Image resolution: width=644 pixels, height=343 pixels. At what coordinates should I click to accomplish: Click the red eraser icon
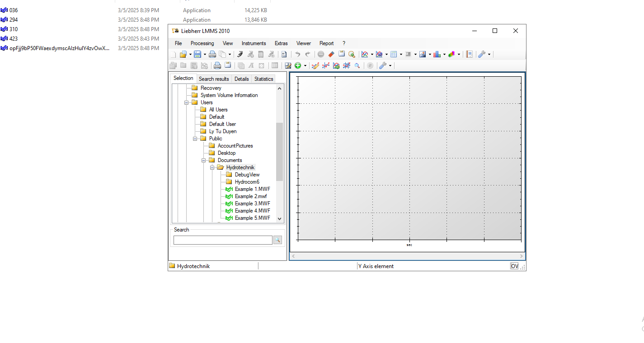[x=331, y=54]
